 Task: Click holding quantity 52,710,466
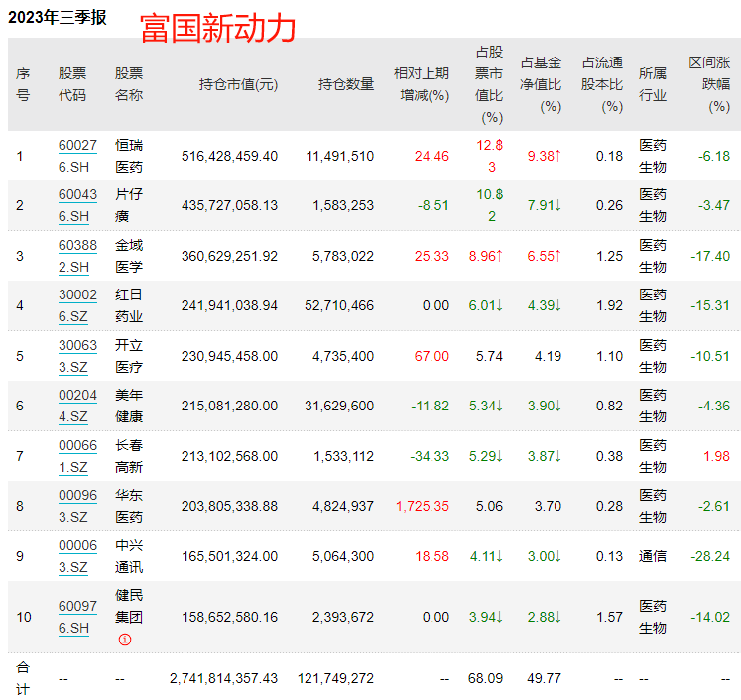pyautogui.click(x=339, y=305)
